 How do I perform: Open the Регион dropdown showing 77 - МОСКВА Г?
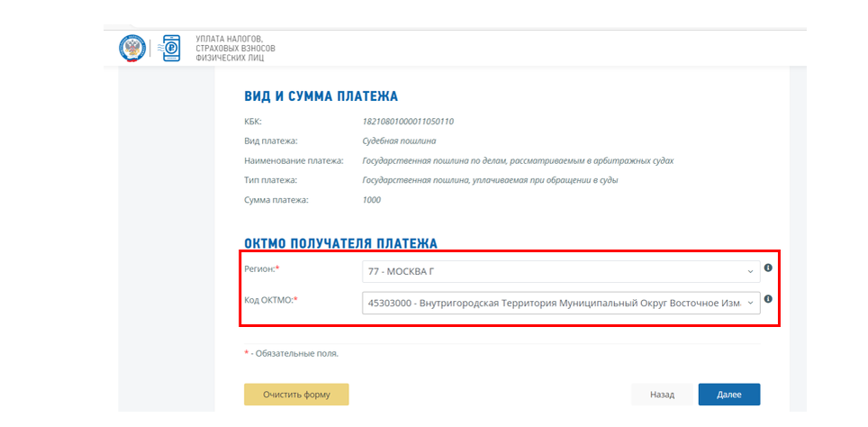point(561,271)
